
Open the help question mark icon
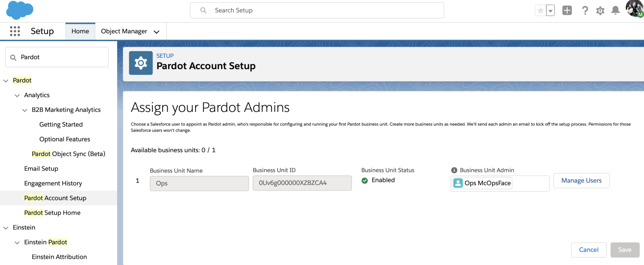click(x=585, y=10)
